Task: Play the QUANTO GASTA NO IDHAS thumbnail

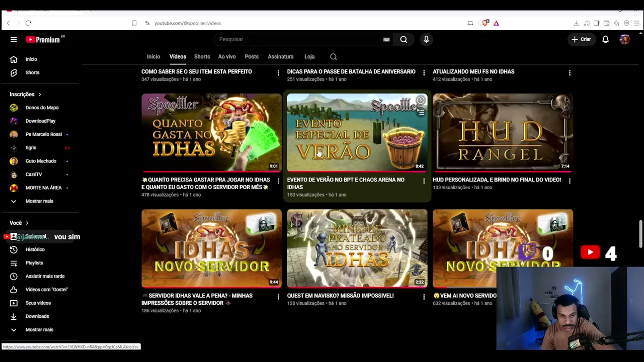Action: [x=211, y=133]
